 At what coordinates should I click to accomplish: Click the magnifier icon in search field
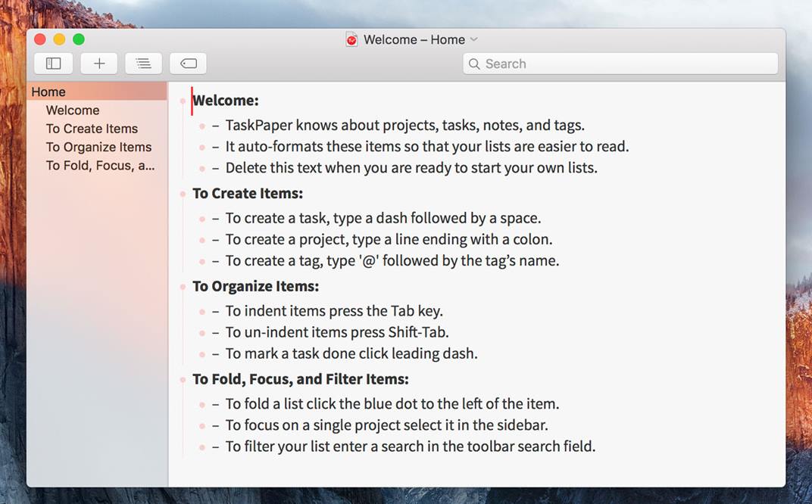coord(474,64)
